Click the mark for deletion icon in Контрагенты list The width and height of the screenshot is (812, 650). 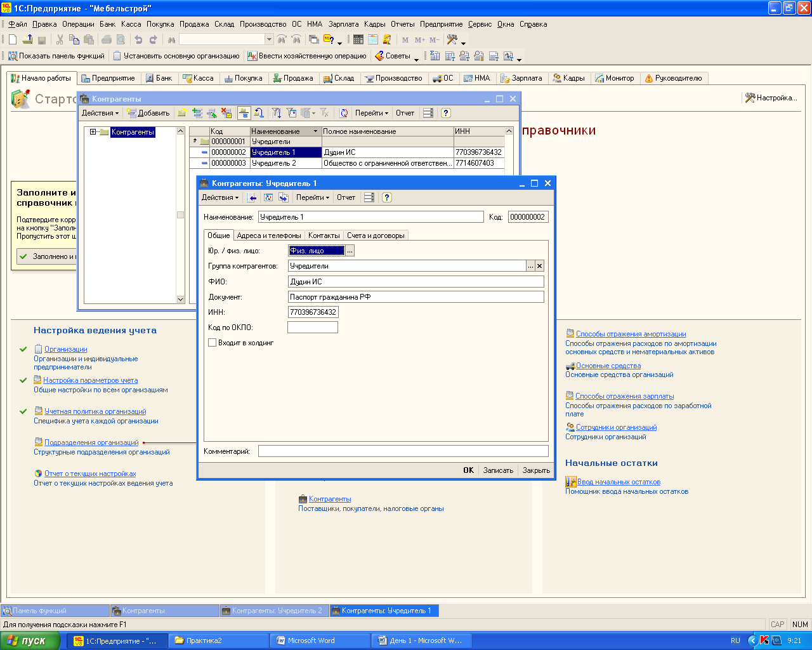click(x=226, y=113)
